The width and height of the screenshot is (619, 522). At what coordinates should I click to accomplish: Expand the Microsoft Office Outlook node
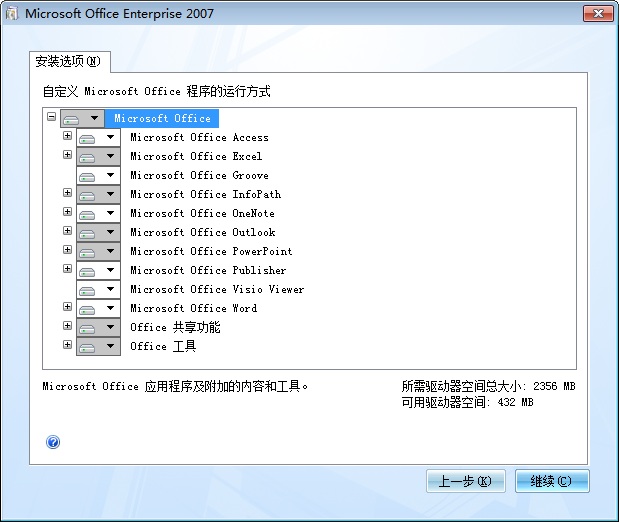(68, 230)
